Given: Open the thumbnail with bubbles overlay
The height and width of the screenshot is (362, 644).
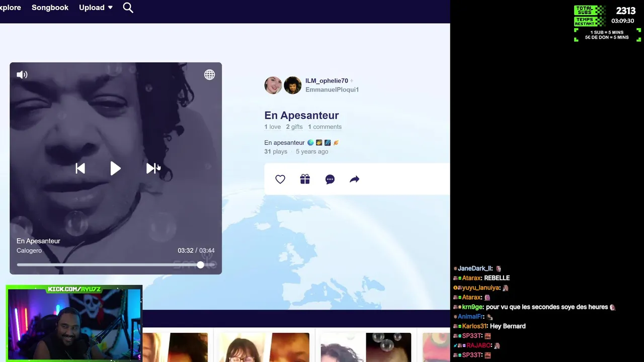Looking at the screenshot, I should (366, 347).
